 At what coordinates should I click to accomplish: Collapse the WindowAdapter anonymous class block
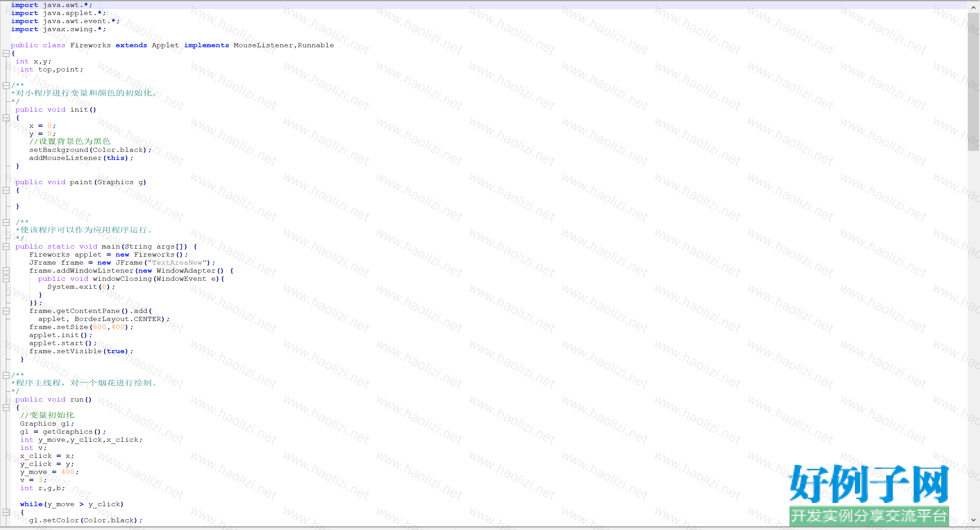coord(6,271)
